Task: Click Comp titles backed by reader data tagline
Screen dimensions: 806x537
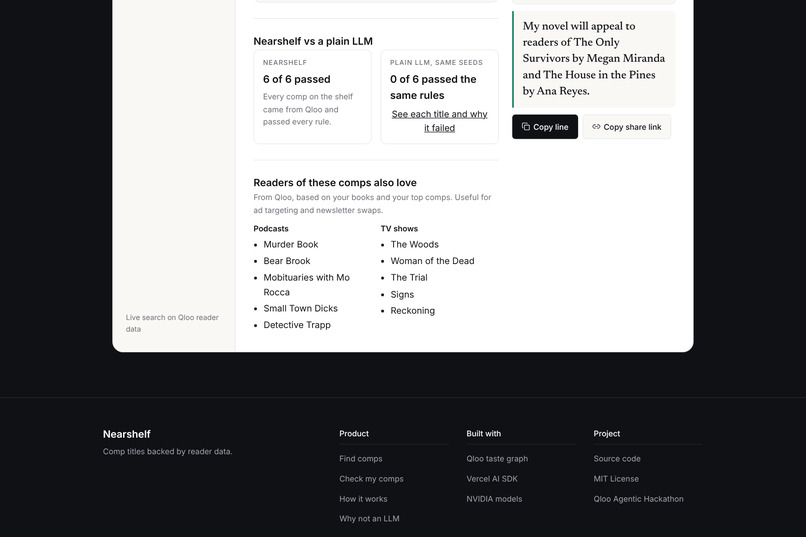Action: pyautogui.click(x=168, y=451)
